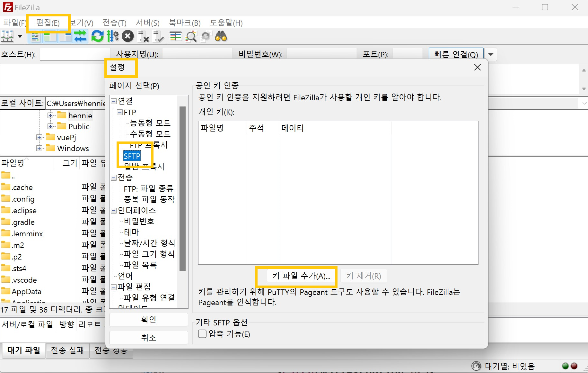The image size is (588, 373).
Task: Click the .cache folder icon
Action: (6, 187)
